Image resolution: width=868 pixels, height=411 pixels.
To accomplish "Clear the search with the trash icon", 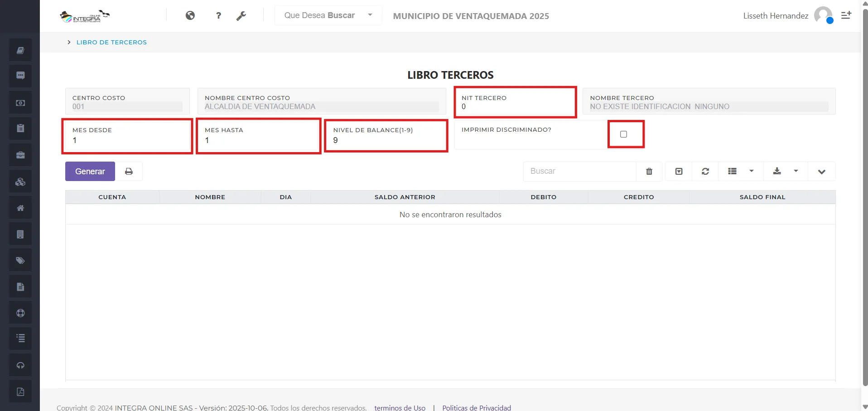I will coord(649,171).
